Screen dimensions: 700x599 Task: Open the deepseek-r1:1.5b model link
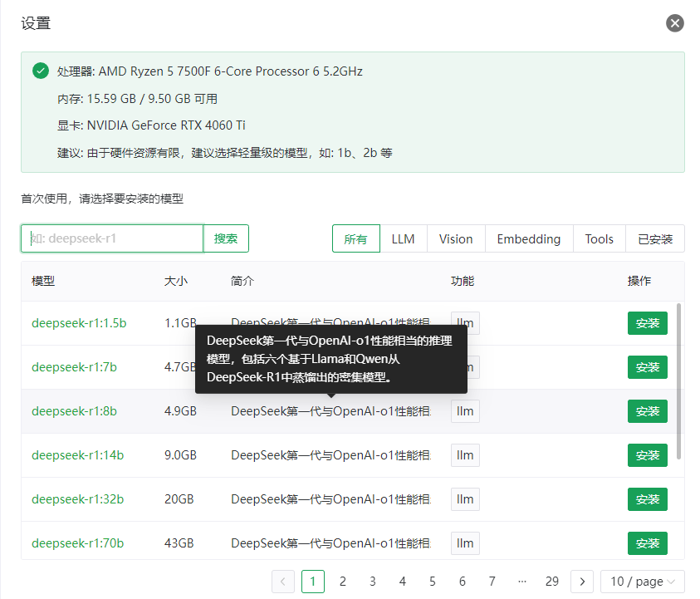[79, 323]
